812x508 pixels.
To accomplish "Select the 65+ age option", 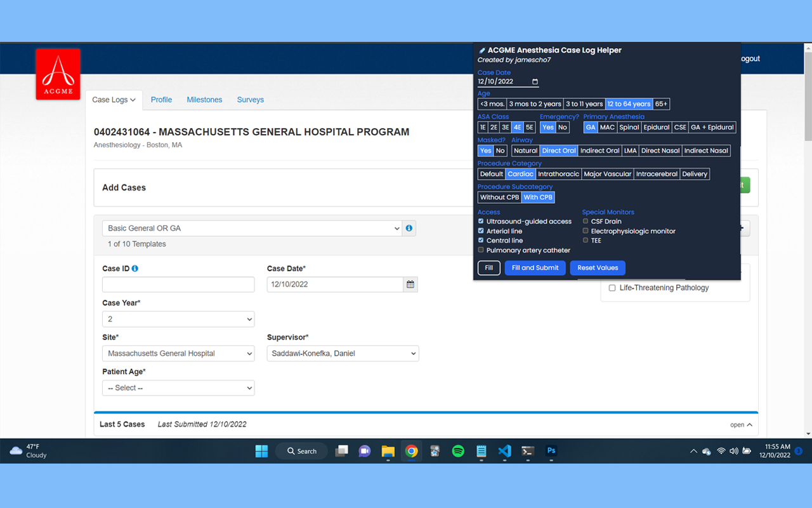I will [x=661, y=104].
